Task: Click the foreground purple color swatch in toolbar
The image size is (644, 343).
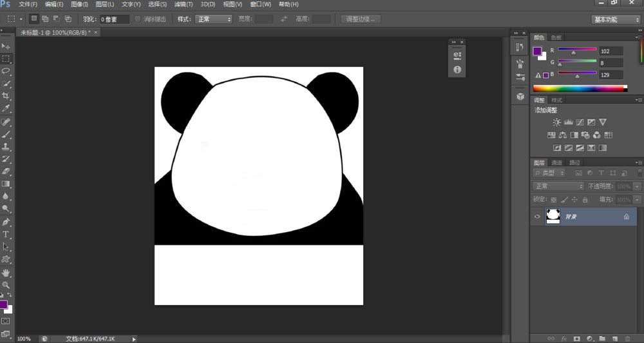Action: (3, 304)
